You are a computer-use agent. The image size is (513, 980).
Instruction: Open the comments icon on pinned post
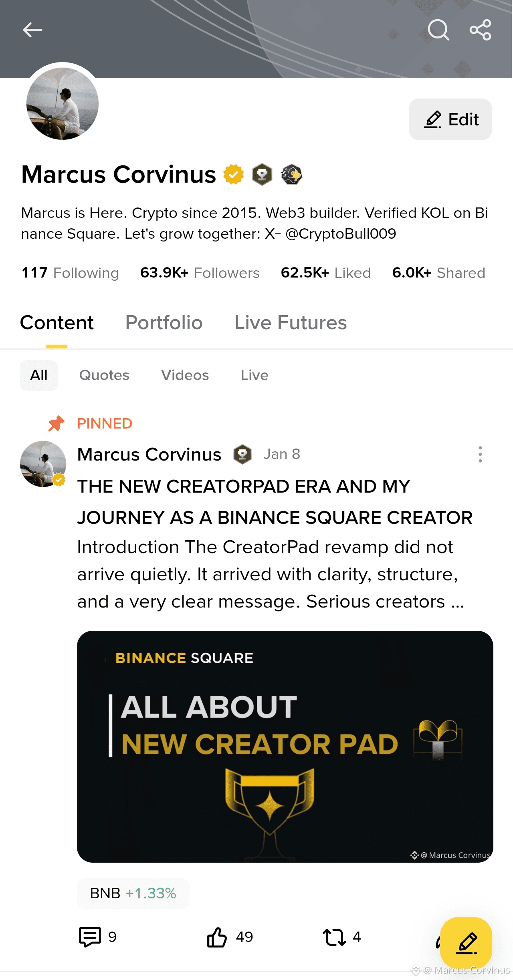pos(90,937)
